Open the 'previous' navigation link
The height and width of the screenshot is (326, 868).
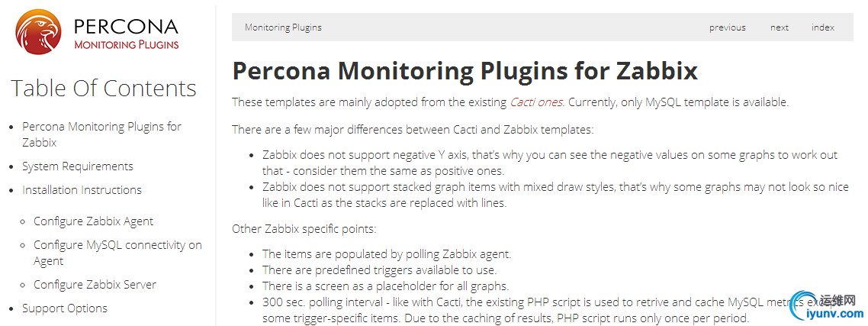[727, 27]
